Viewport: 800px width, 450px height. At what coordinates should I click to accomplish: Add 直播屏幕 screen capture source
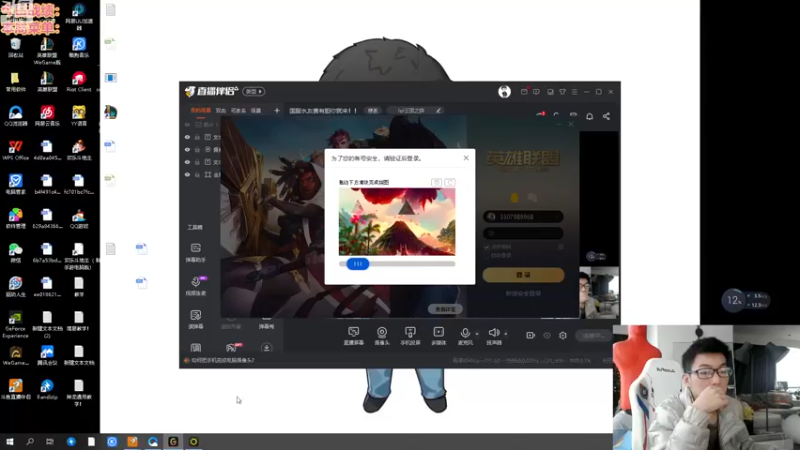353,336
